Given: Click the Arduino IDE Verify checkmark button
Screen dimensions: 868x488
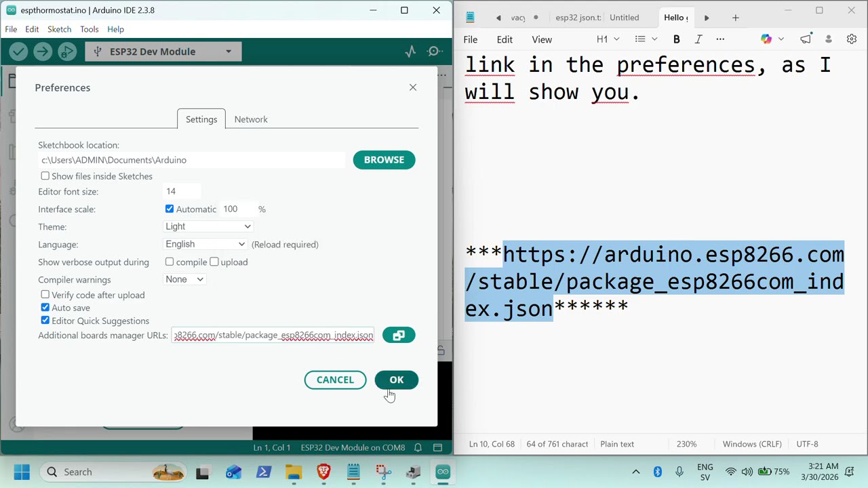Looking at the screenshot, I should (x=18, y=52).
